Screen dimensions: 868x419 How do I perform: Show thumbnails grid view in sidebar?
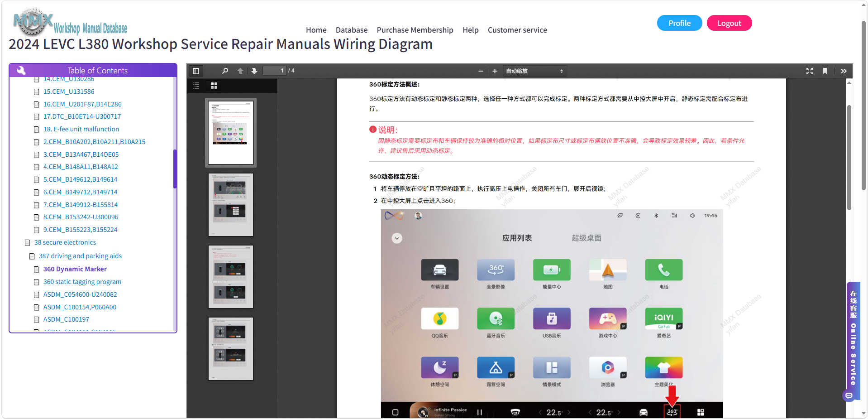click(x=214, y=86)
